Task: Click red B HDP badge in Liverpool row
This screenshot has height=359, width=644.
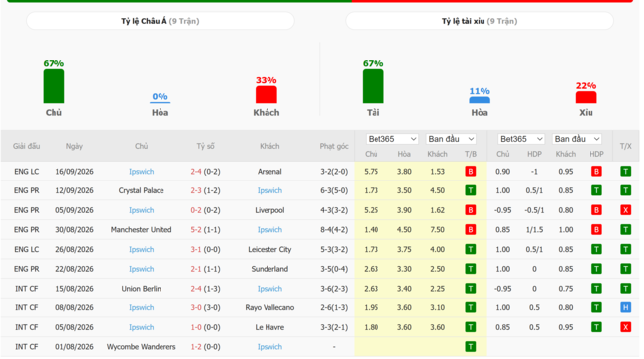Action: point(596,210)
